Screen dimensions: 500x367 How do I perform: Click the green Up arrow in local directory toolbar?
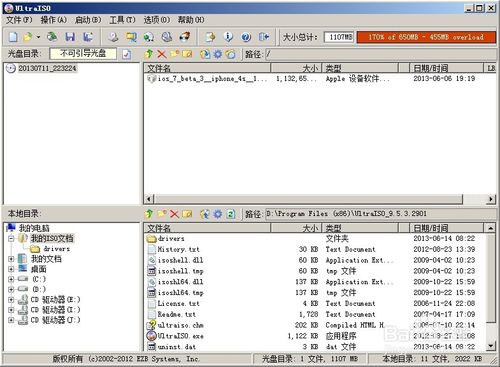click(149, 214)
